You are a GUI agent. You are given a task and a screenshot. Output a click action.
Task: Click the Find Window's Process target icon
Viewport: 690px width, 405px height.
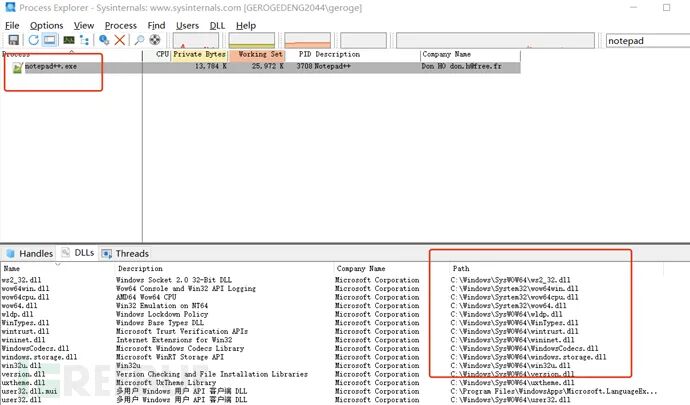click(x=155, y=40)
